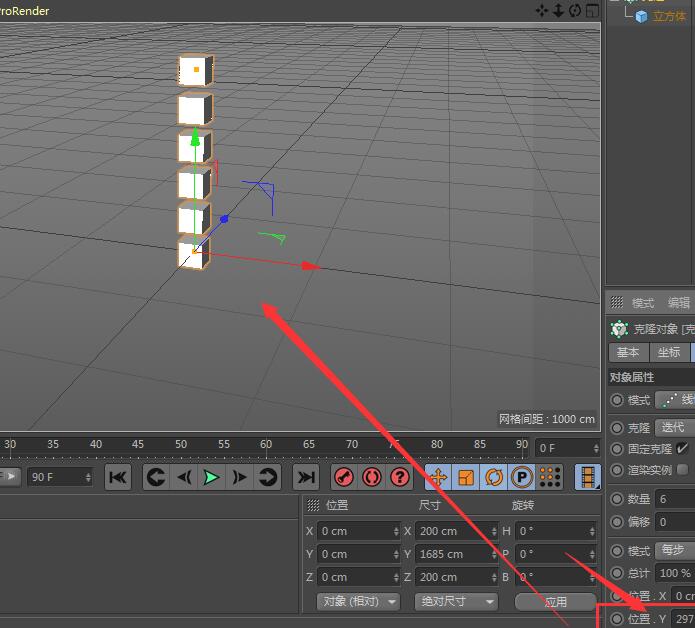
Task: Enable the 固定克隆 checkbox
Action: 682,449
